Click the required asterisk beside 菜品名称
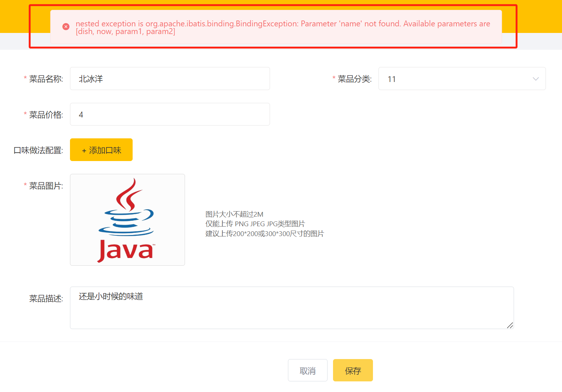 click(x=24, y=78)
